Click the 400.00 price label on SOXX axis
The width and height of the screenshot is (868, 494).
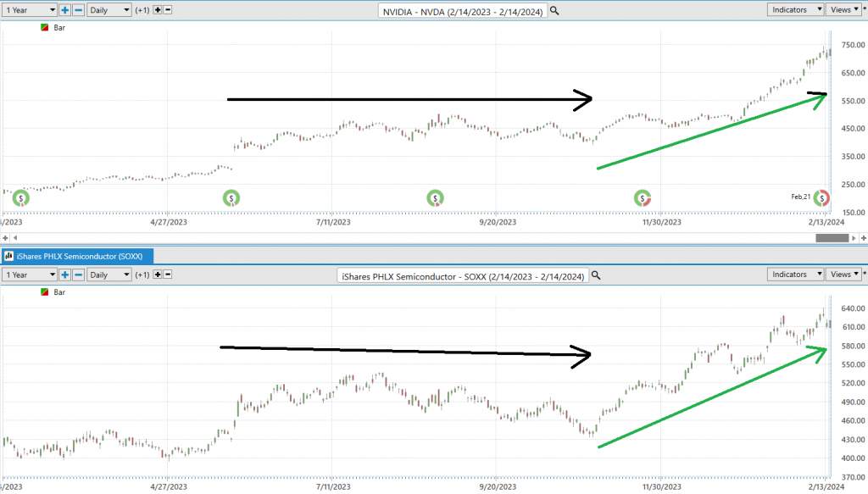[853, 458]
